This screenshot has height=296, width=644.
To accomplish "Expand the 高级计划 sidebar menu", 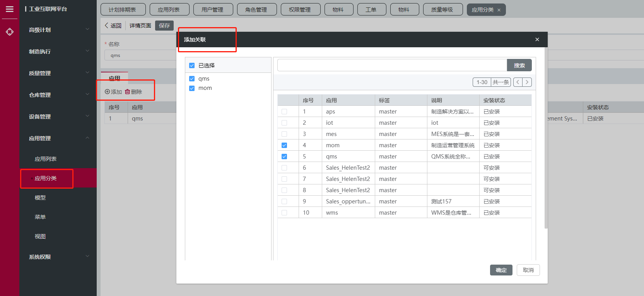I will tap(58, 30).
